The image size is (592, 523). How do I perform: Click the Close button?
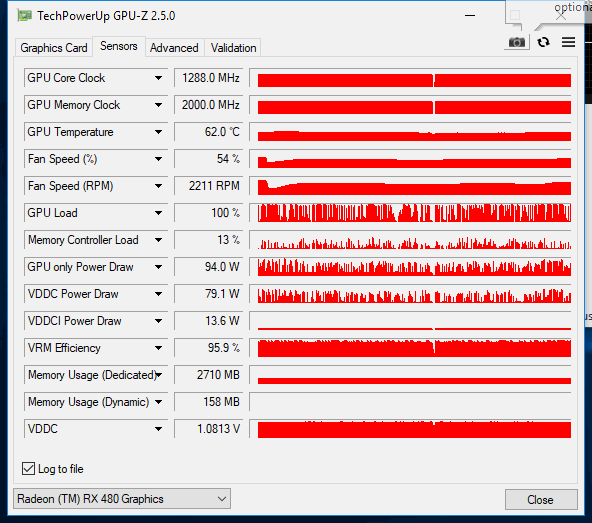coord(541,500)
